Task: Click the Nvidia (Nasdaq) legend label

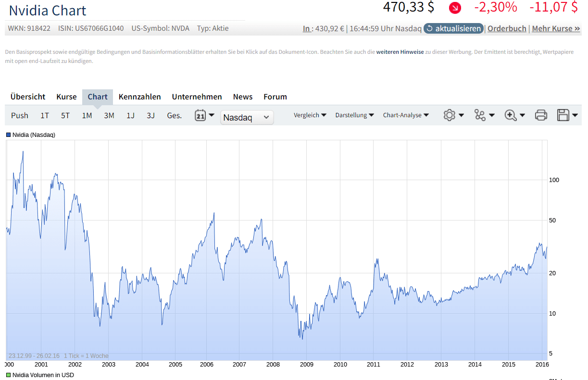Action: pyautogui.click(x=34, y=135)
